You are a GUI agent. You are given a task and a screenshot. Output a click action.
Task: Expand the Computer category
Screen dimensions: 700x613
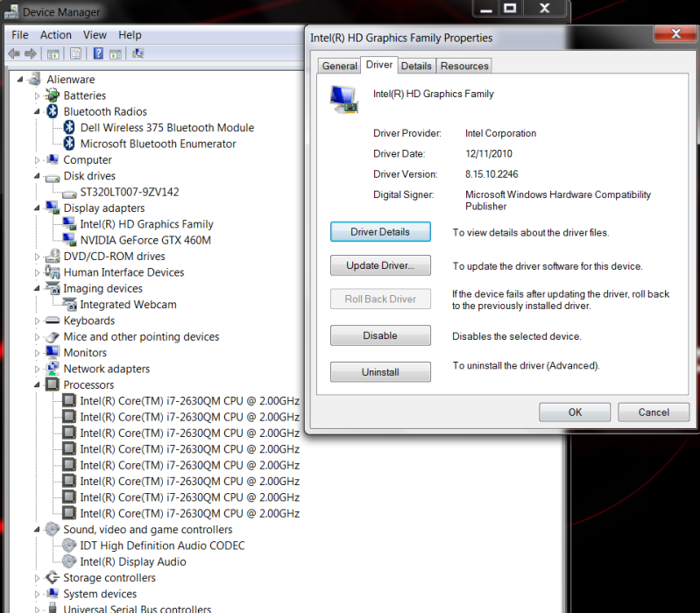pos(37,159)
